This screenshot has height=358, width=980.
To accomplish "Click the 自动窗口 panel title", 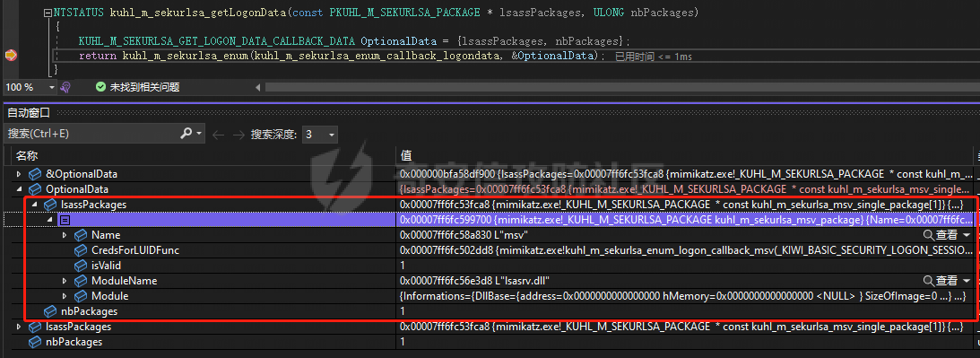I will click(28, 113).
